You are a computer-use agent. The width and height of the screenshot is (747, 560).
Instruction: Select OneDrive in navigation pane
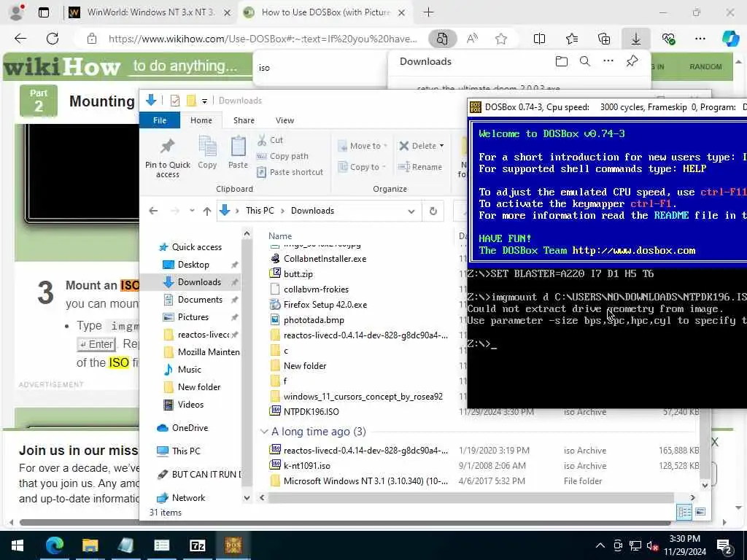tap(190, 427)
